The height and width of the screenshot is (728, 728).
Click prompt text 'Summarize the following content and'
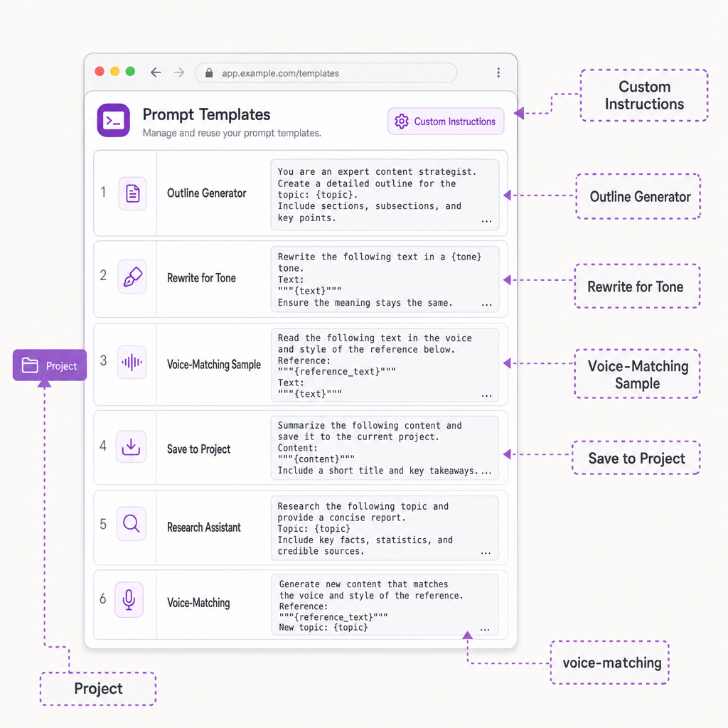point(370,425)
